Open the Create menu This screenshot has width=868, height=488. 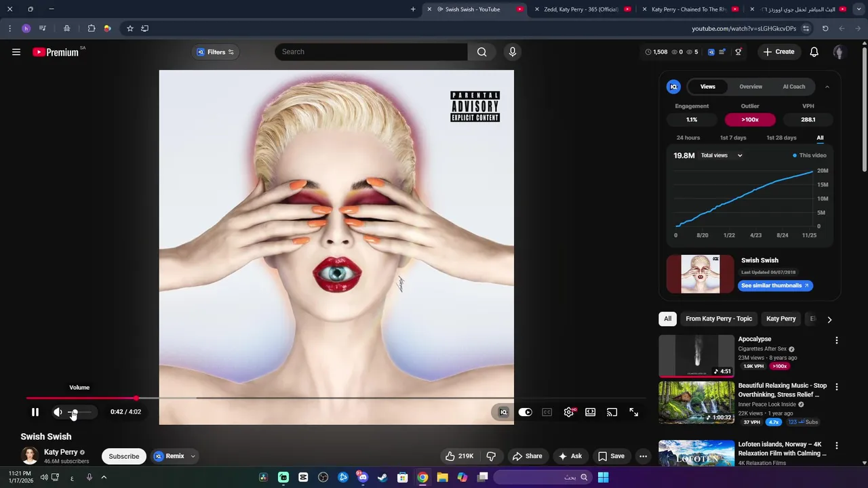778,52
